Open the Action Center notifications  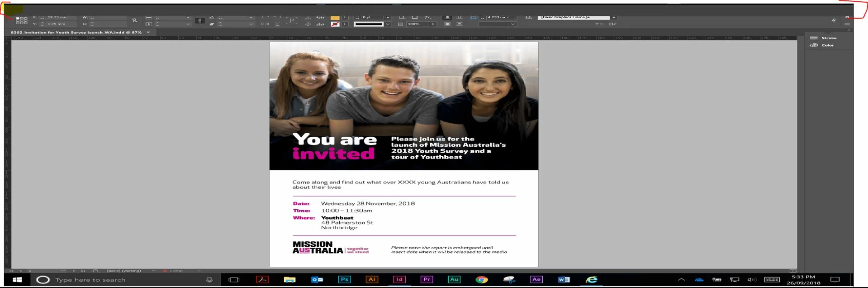point(835,279)
